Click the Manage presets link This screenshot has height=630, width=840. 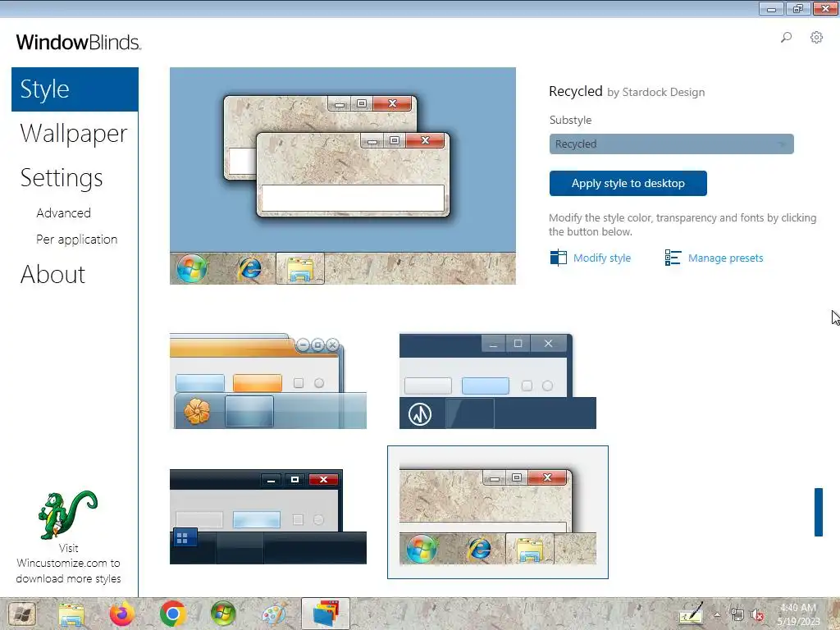coord(725,258)
